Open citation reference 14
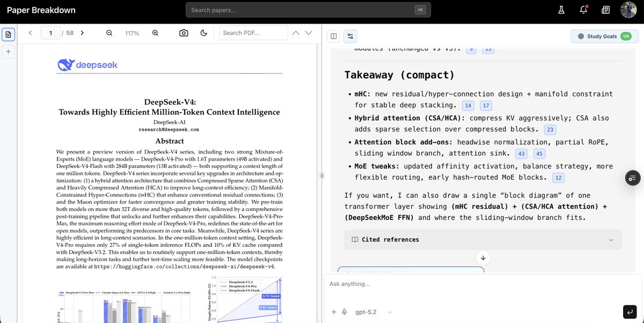The height and width of the screenshot is (323, 644). pos(468,106)
